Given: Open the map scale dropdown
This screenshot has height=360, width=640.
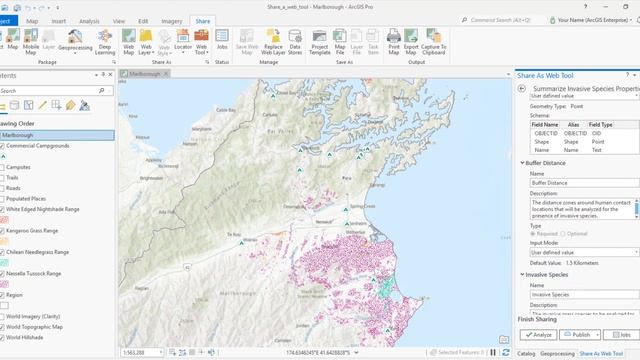Looking at the screenshot, I should [161, 352].
